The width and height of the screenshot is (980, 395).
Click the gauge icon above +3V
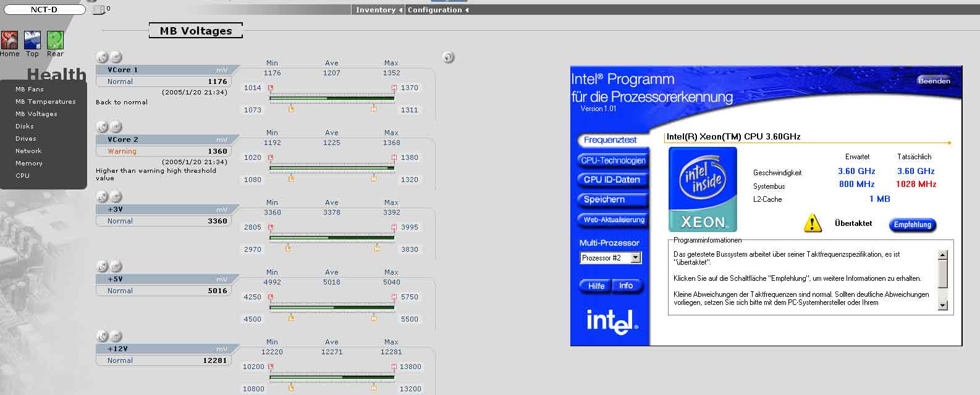103,196
